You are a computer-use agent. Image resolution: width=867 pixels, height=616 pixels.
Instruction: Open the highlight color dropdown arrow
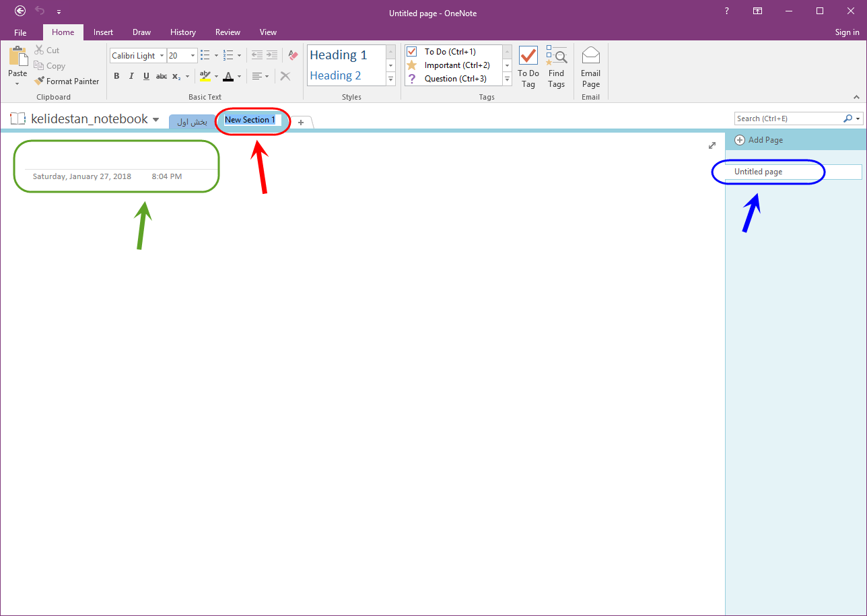216,76
